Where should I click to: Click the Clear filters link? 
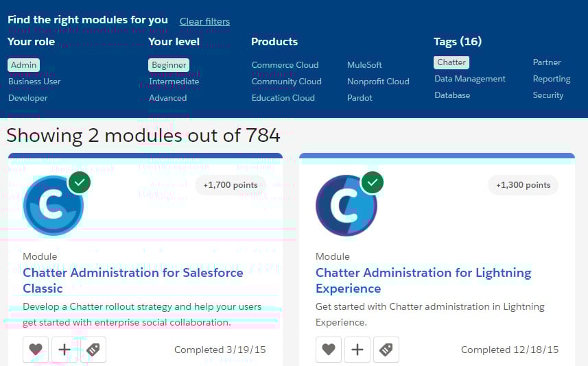click(204, 21)
